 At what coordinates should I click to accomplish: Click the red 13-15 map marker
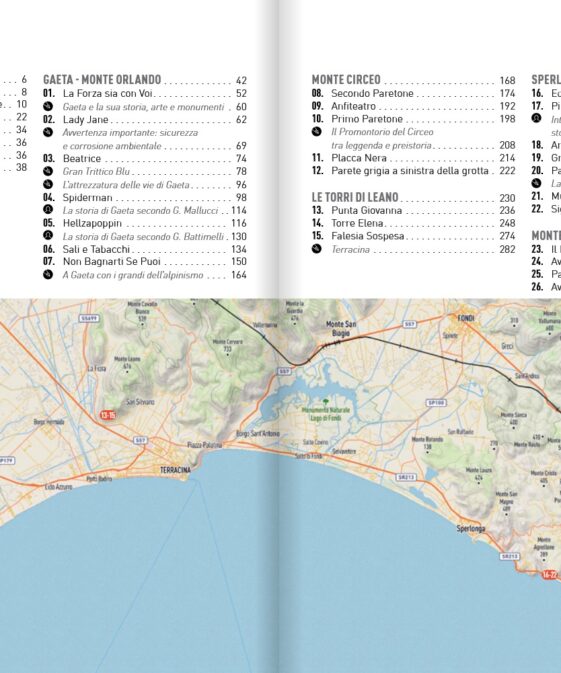[108, 415]
